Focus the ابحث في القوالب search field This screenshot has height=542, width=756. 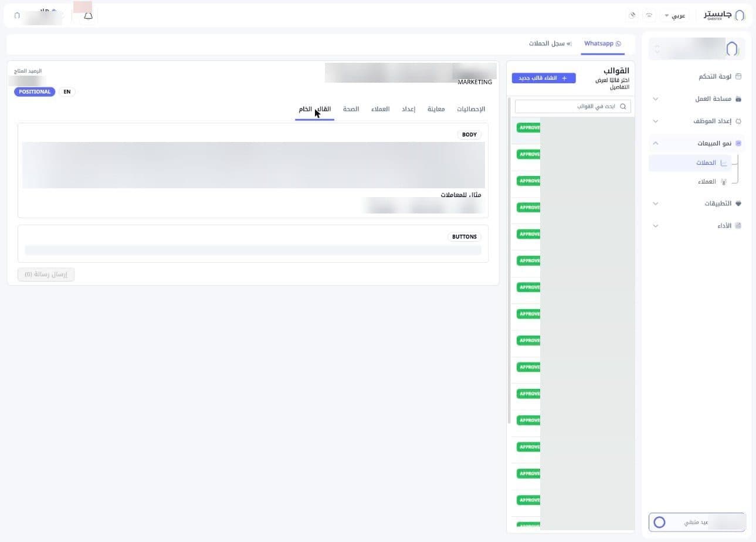pos(573,107)
